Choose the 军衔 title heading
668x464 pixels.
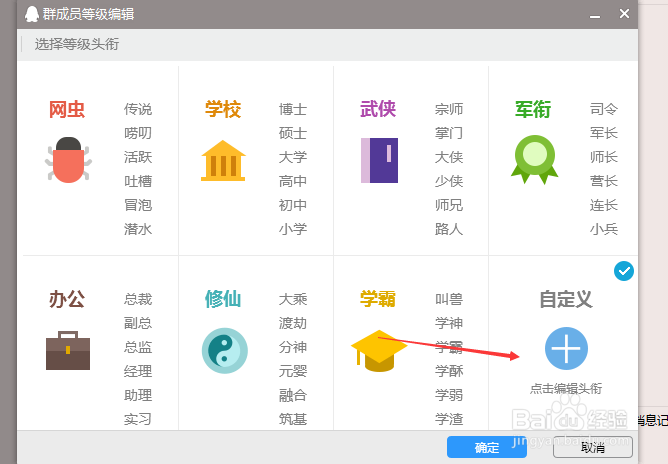tap(533, 110)
